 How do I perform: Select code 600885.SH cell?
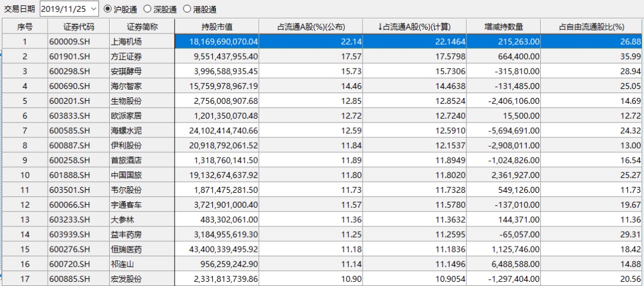coord(79,279)
